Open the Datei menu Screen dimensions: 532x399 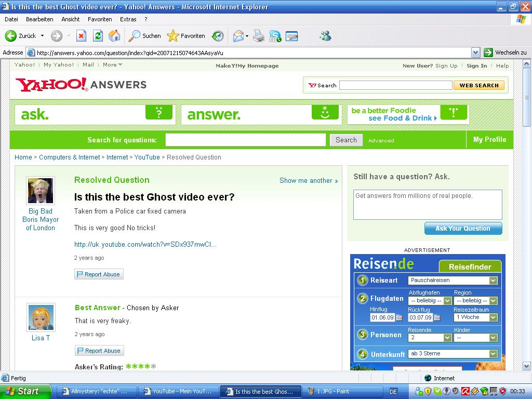tap(11, 19)
